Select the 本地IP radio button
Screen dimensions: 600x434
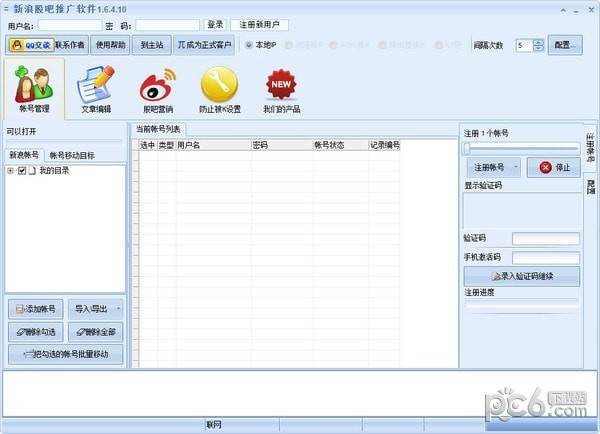(x=249, y=45)
